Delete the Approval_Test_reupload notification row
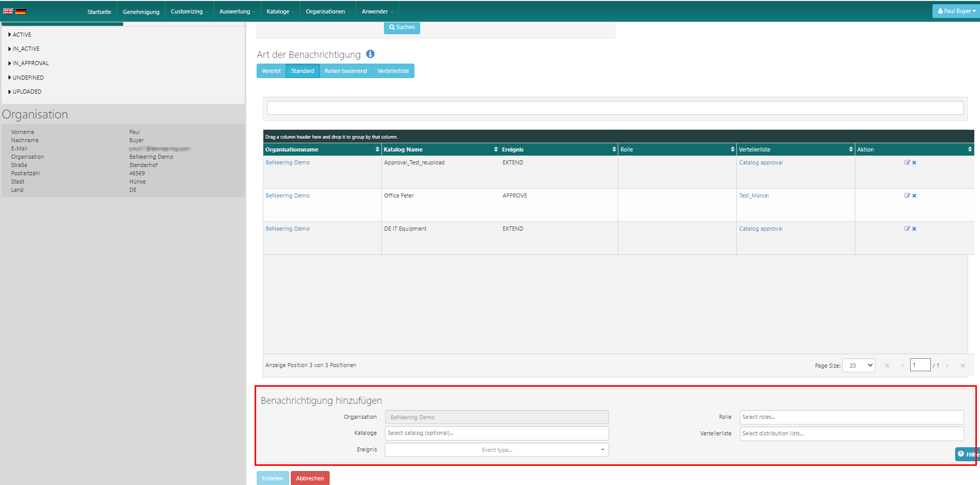980x485 pixels. click(x=914, y=162)
